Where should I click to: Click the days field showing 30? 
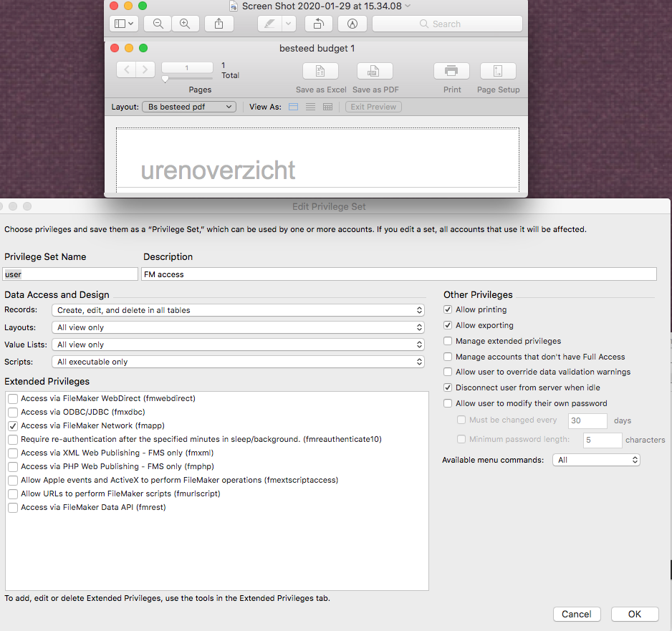[x=587, y=420]
